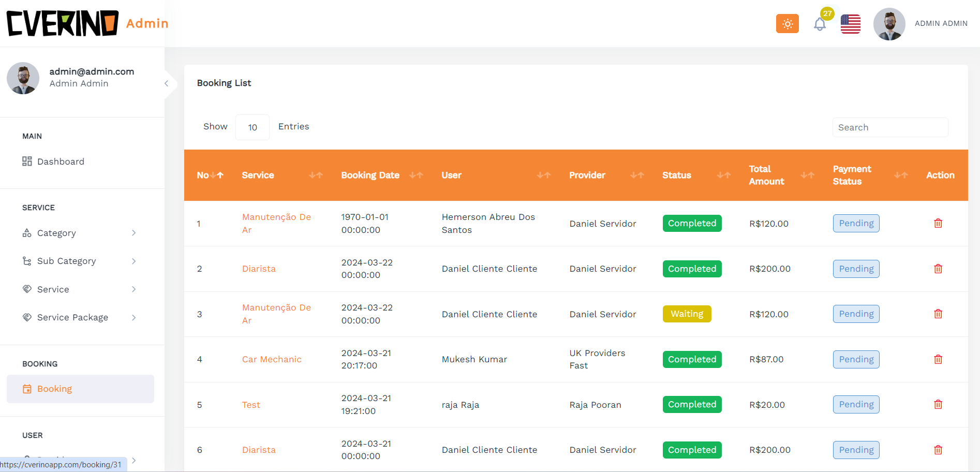Image resolution: width=980 pixels, height=472 pixels.
Task: Click the Dashboard grid icon in sidebar
Action: [x=27, y=161]
